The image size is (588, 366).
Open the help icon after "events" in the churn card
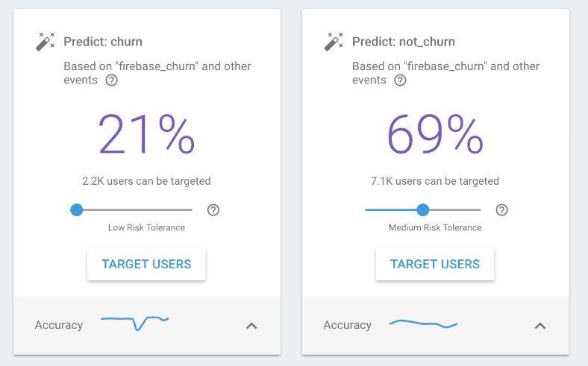tap(111, 81)
